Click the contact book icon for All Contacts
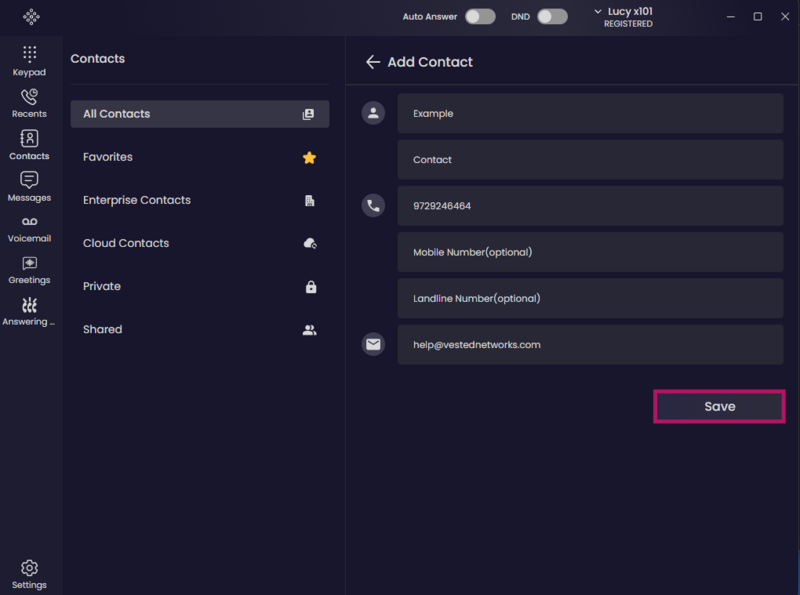The height and width of the screenshot is (595, 800). point(308,114)
